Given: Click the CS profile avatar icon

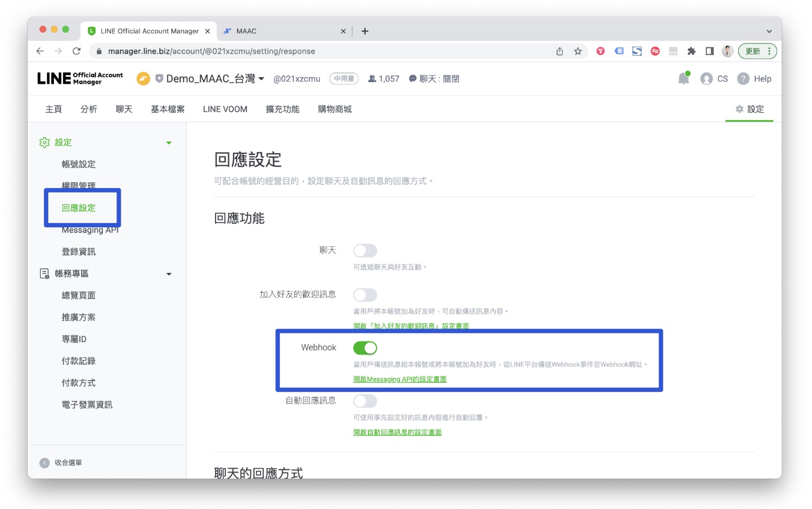Looking at the screenshot, I should [x=706, y=79].
